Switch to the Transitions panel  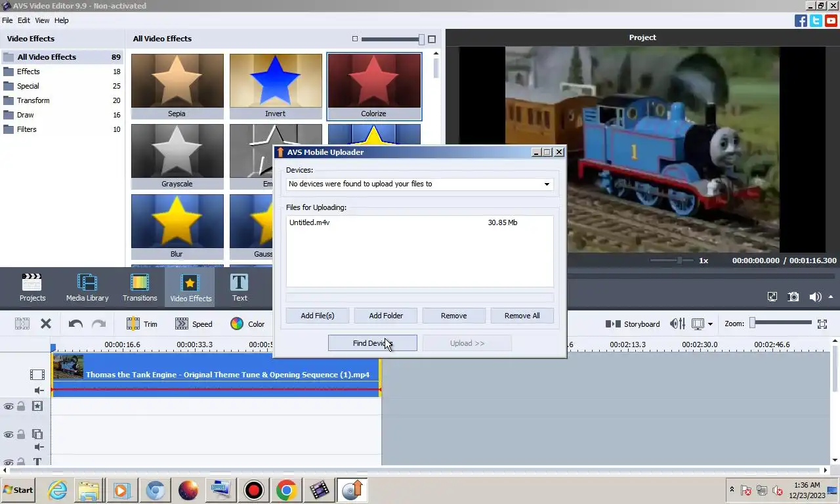[x=140, y=287]
